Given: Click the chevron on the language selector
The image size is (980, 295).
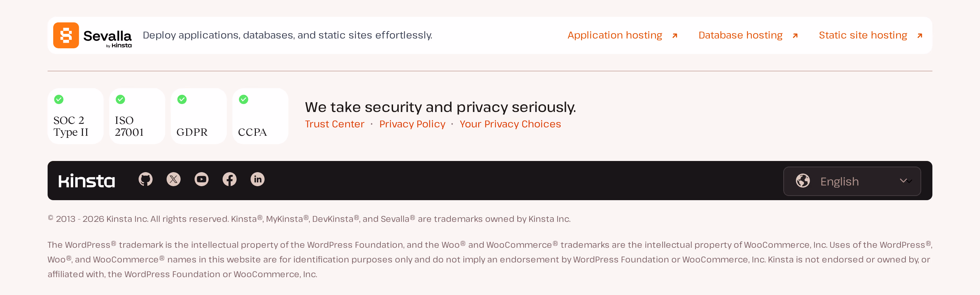Looking at the screenshot, I should click(x=906, y=181).
